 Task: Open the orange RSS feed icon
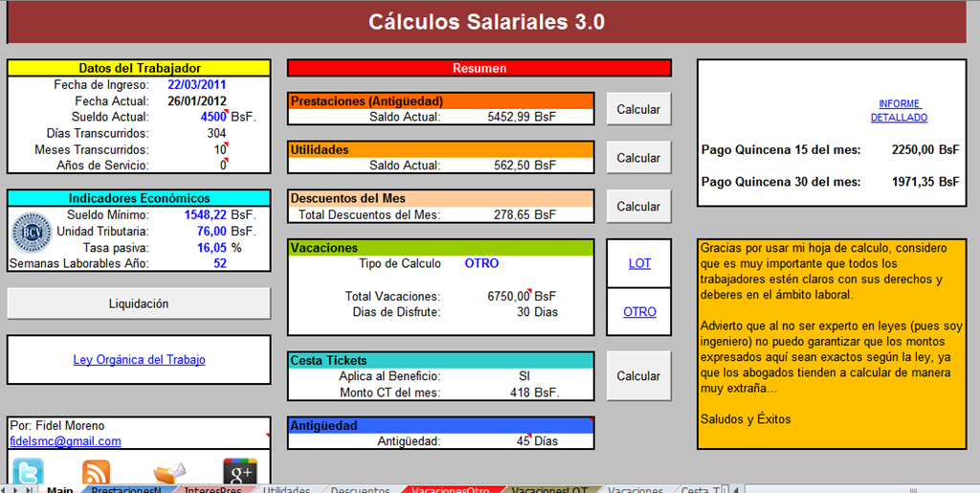(x=96, y=473)
